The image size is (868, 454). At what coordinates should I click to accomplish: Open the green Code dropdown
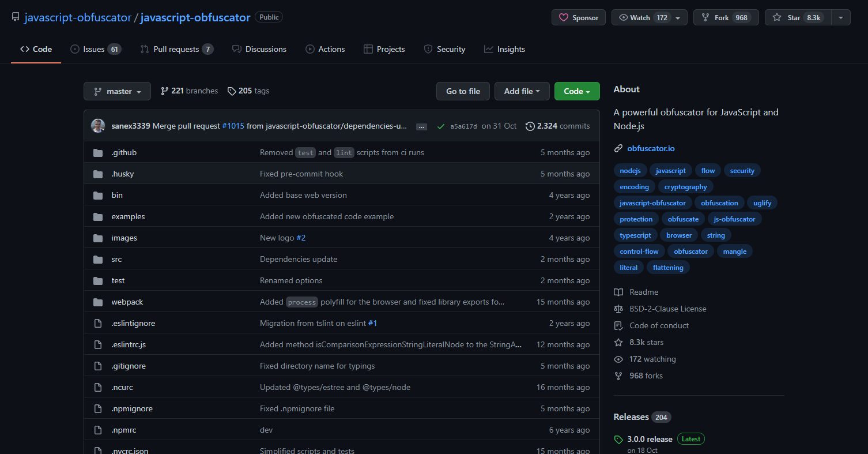click(577, 91)
